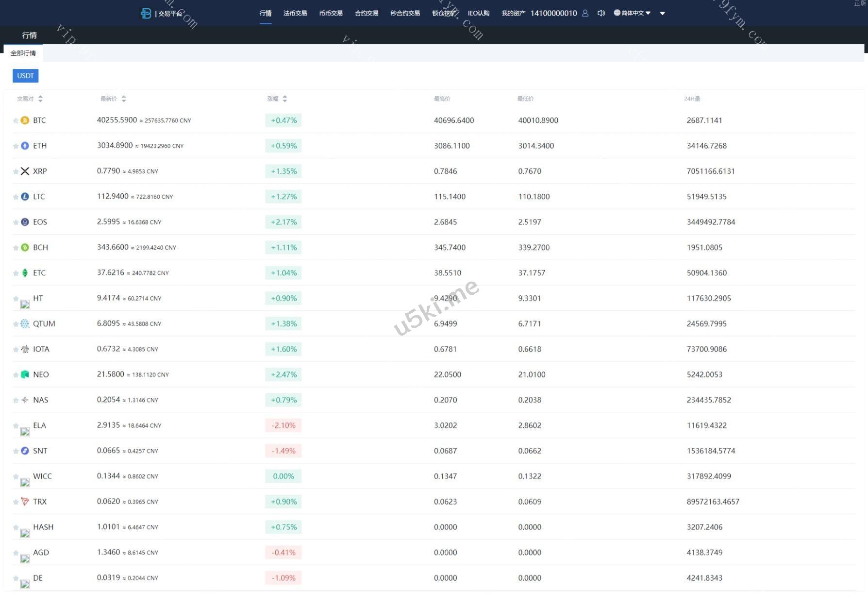
Task: Click the NEO coin icon
Action: point(25,374)
